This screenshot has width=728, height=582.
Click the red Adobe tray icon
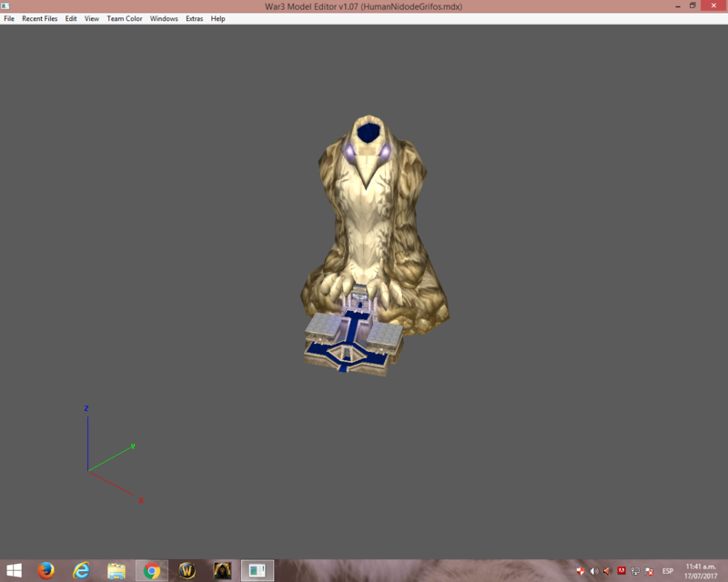(622, 571)
